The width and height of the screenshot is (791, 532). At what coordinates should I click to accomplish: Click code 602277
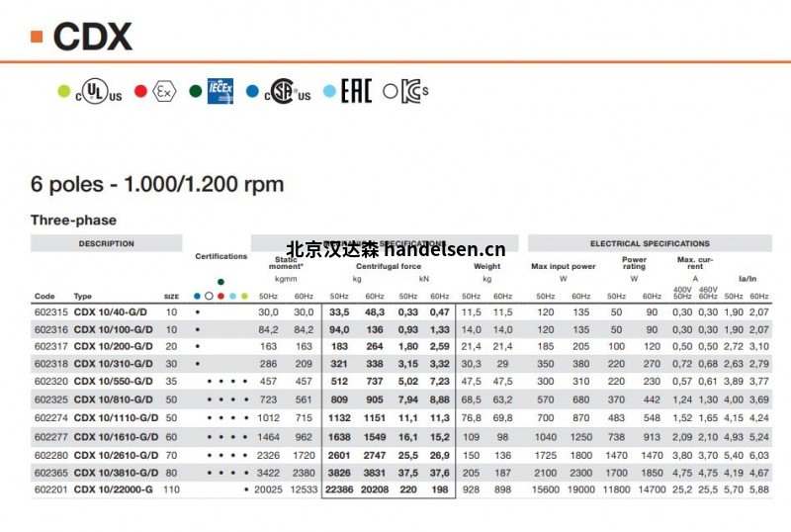point(51,437)
